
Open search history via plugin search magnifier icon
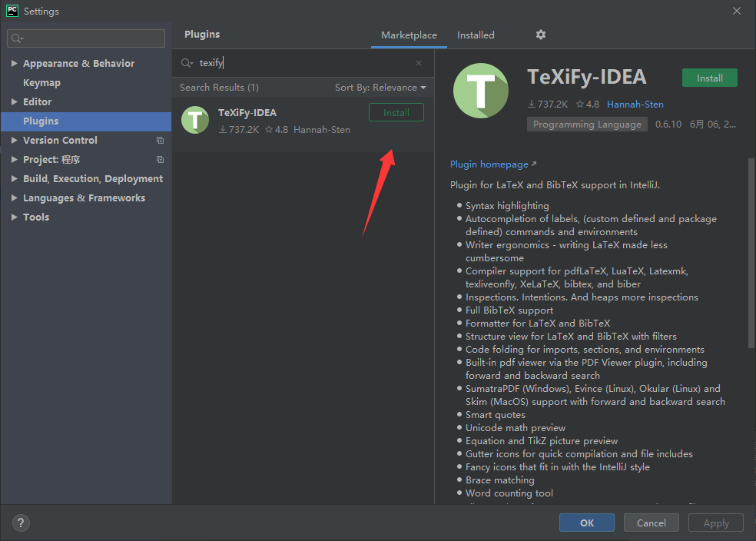(187, 63)
